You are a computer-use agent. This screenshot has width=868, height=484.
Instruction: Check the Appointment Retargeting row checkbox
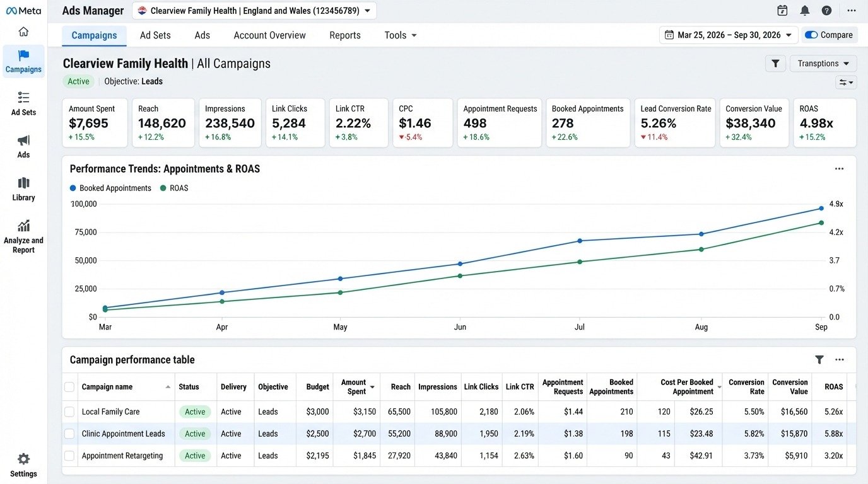pos(69,456)
